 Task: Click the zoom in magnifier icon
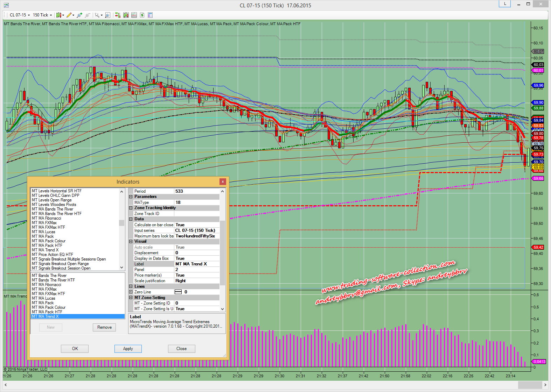(x=79, y=15)
